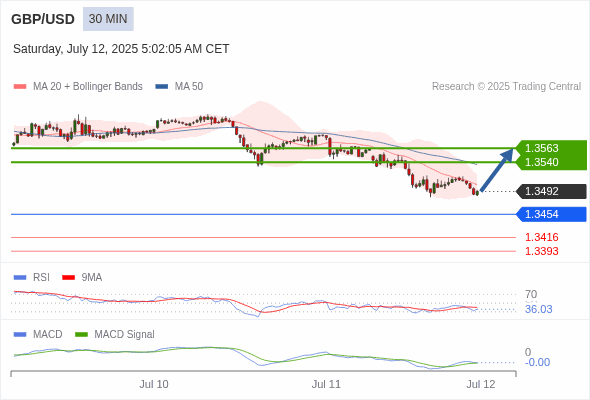Click the MACD legend blue marker
590x400 pixels.
click(x=20, y=335)
